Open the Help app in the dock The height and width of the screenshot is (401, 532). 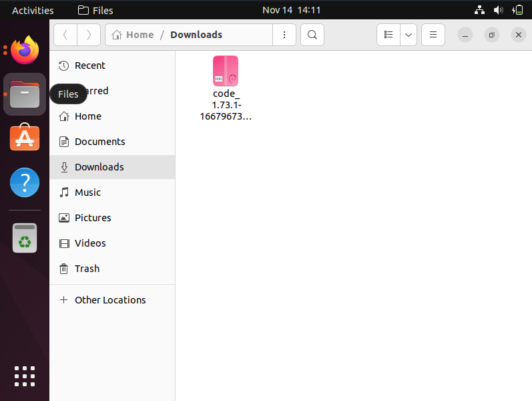(x=25, y=182)
